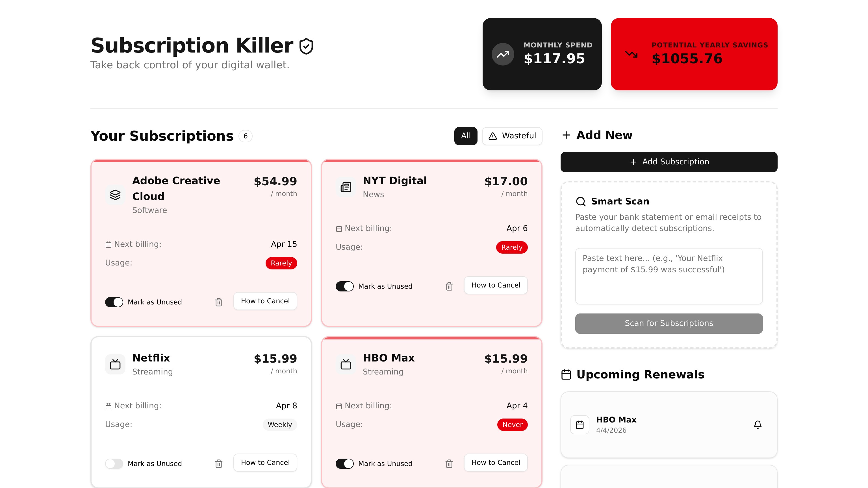This screenshot has height=488, width=868.
Task: Click Scan for Subscriptions button
Action: 669,323
